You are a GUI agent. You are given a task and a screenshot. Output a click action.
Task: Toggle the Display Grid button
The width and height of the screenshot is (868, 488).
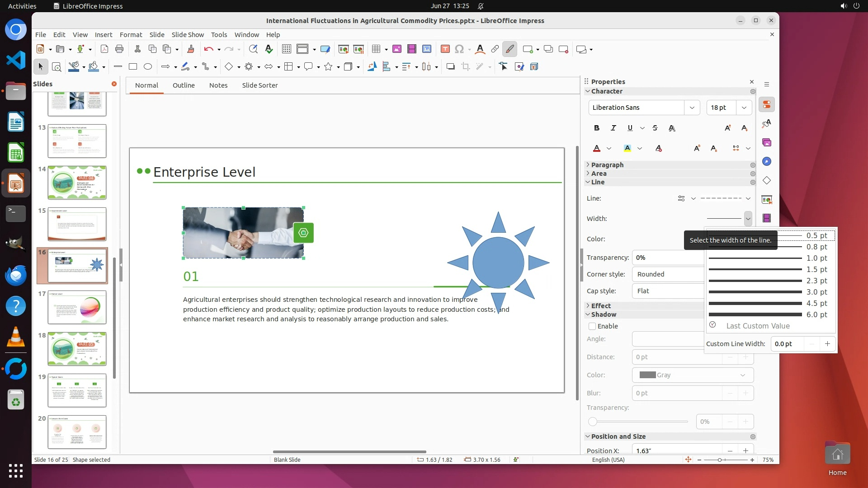[x=286, y=49]
